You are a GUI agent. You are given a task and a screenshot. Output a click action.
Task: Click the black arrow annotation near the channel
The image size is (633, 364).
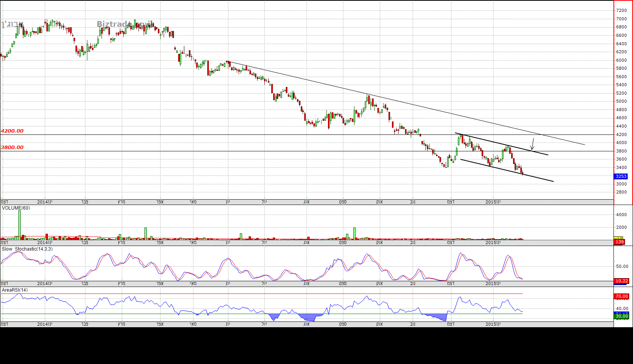click(532, 144)
